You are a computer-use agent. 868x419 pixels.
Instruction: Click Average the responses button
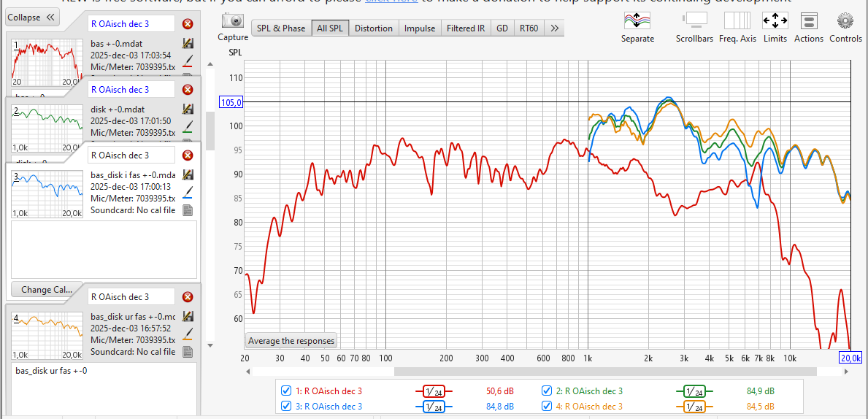point(291,341)
